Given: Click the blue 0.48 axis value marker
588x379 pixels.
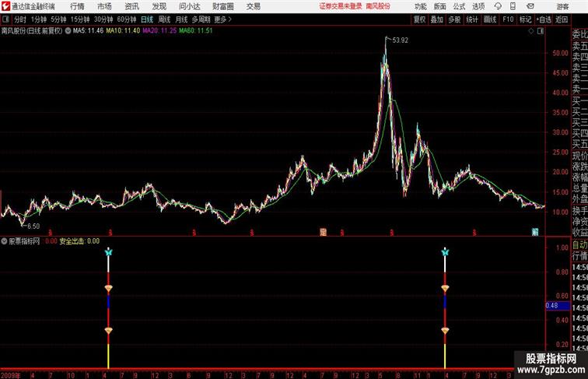Looking at the screenshot, I should pos(558,305).
